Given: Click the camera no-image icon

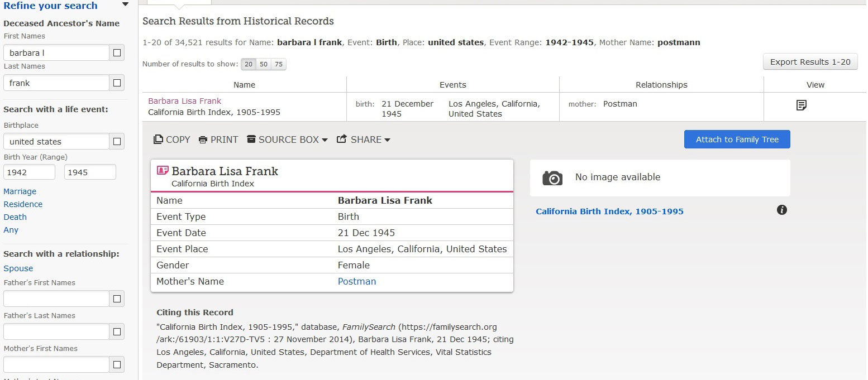Looking at the screenshot, I should 552,177.
